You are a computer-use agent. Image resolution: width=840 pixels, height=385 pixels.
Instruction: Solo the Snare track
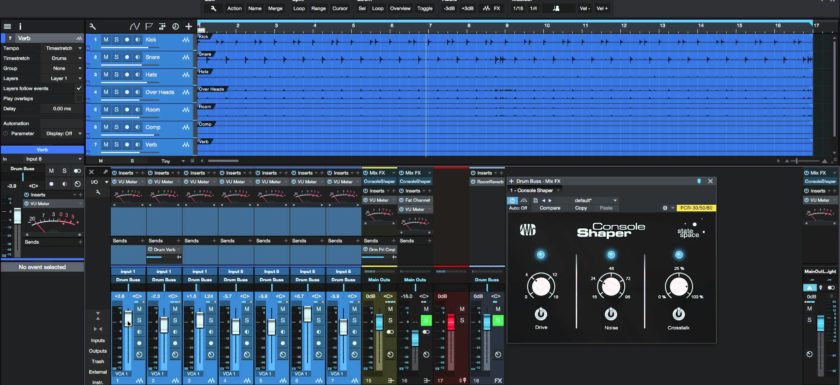(116, 57)
